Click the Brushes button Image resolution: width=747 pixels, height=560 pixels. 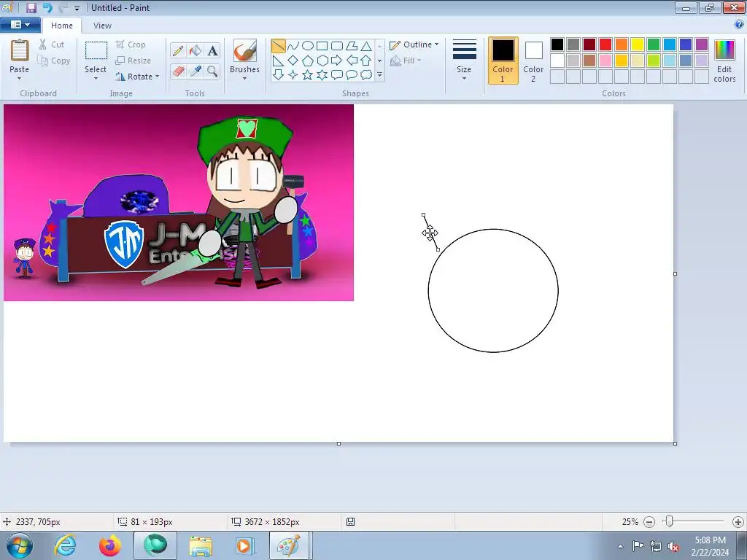point(245,50)
